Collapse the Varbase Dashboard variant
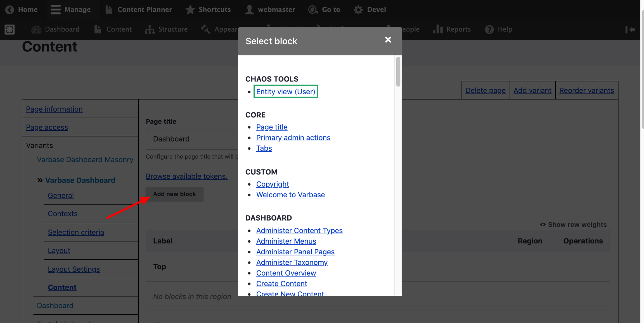 click(80, 180)
